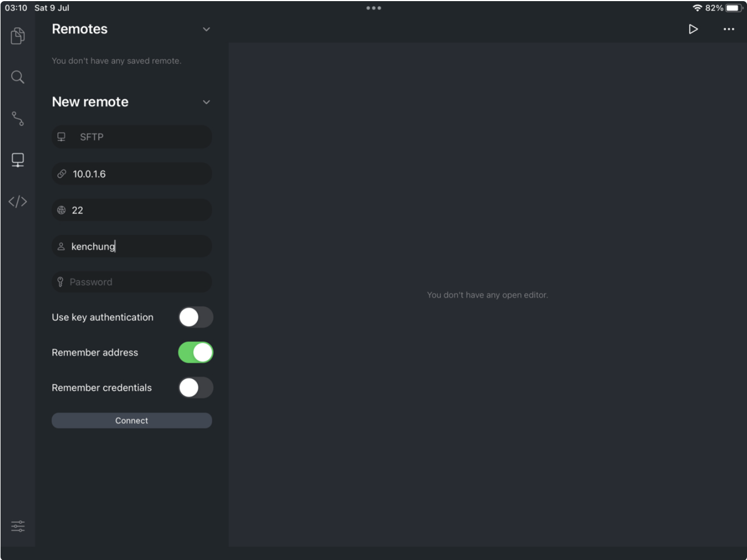Open the Source Control sidebar icon
This screenshot has height=560, width=747.
pyautogui.click(x=18, y=118)
